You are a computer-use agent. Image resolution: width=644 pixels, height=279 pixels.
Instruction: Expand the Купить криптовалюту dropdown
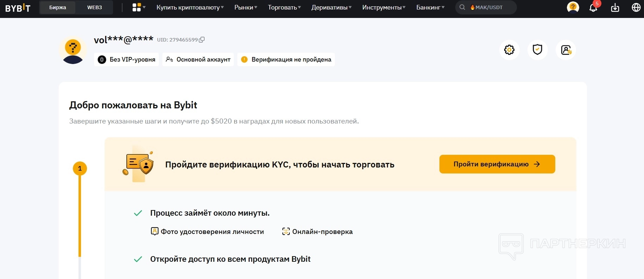pyautogui.click(x=190, y=7)
